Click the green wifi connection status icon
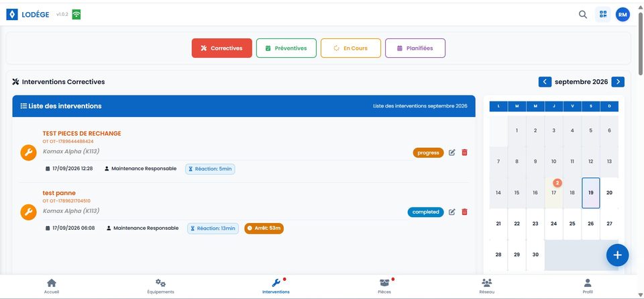The width and height of the screenshot is (644, 299). click(76, 14)
